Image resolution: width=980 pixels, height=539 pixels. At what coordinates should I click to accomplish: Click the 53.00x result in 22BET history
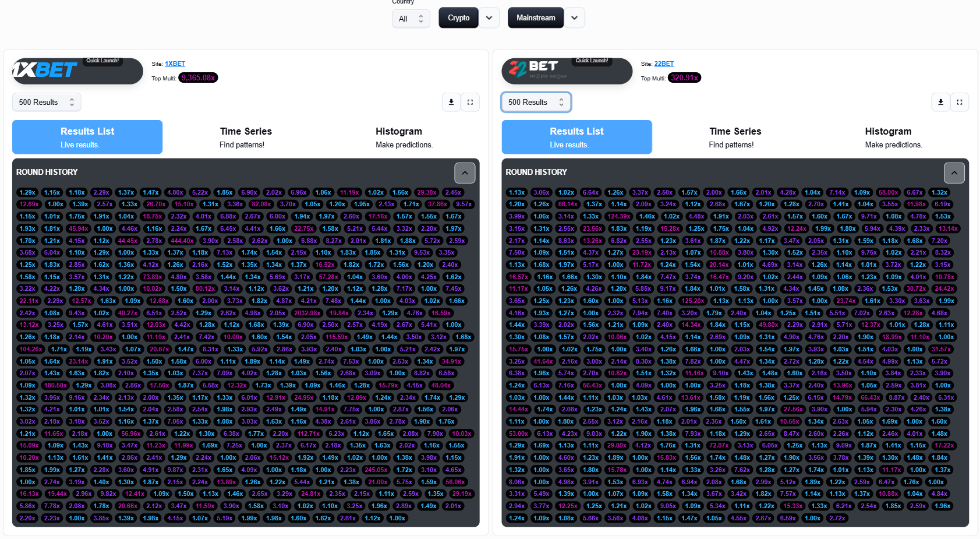pos(518,434)
